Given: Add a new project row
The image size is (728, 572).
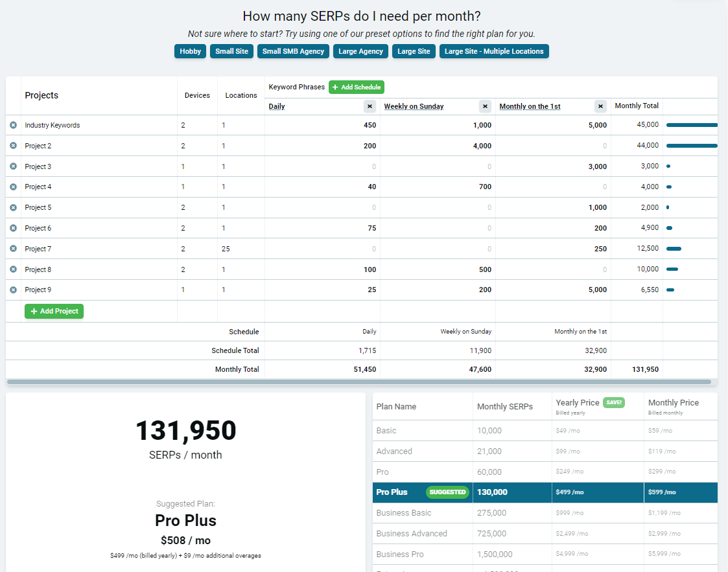Looking at the screenshot, I should click(54, 312).
